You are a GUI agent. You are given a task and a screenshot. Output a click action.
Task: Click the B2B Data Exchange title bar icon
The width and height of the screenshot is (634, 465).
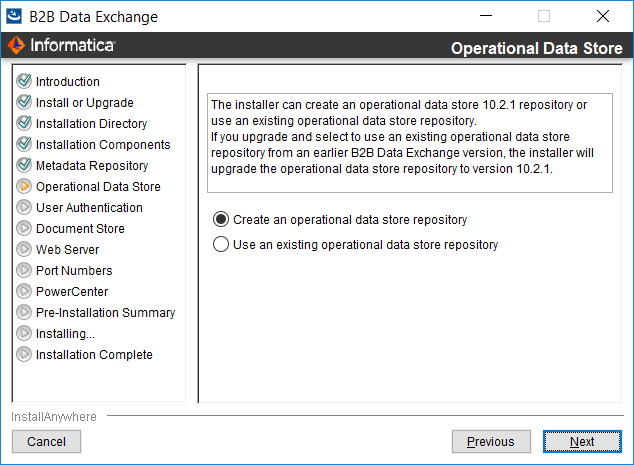tap(14, 16)
